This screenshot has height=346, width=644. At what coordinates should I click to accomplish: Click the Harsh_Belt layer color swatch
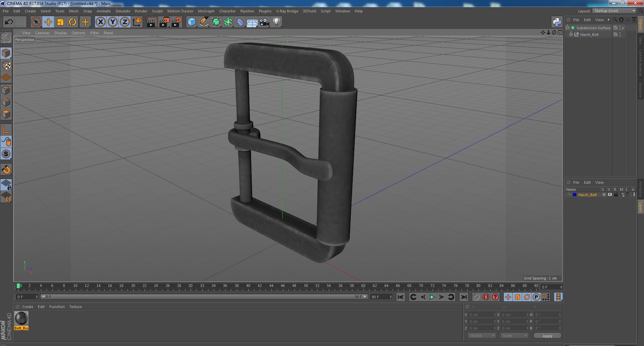point(575,195)
